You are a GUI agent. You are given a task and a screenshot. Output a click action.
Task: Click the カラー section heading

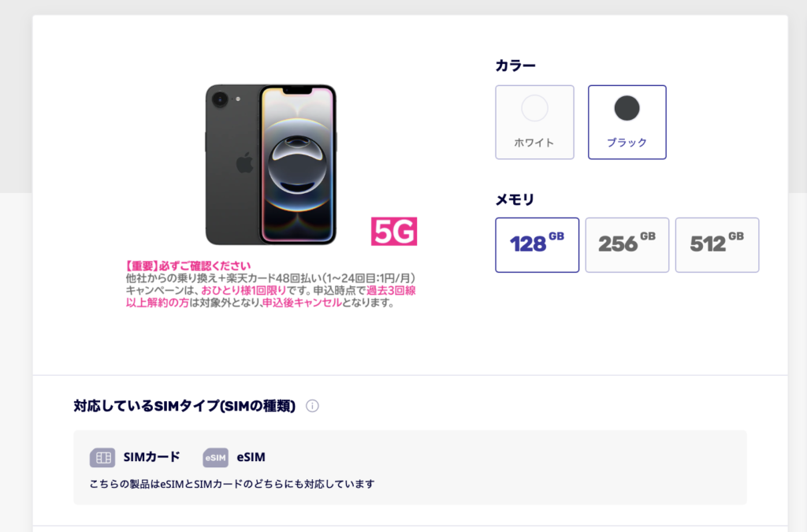click(515, 66)
